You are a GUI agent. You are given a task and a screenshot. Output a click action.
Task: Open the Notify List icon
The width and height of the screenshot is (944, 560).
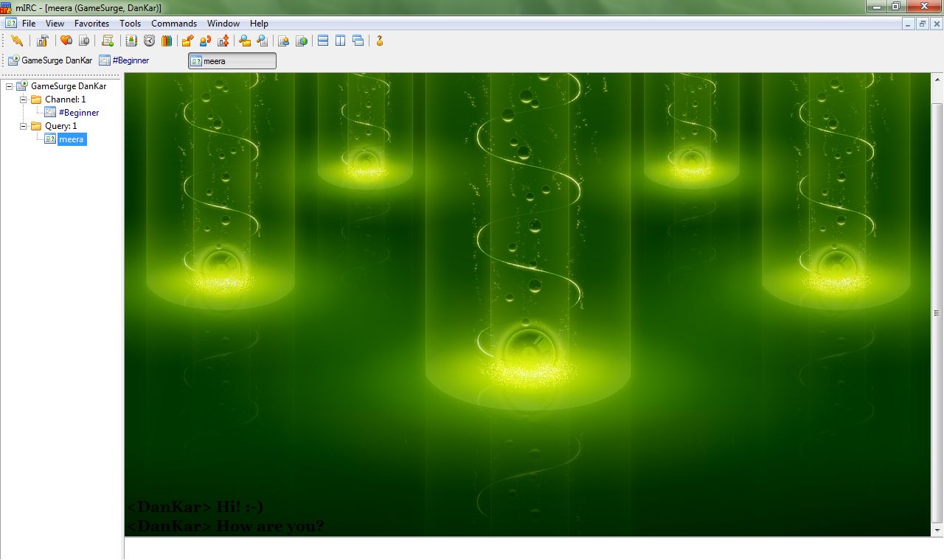click(283, 41)
